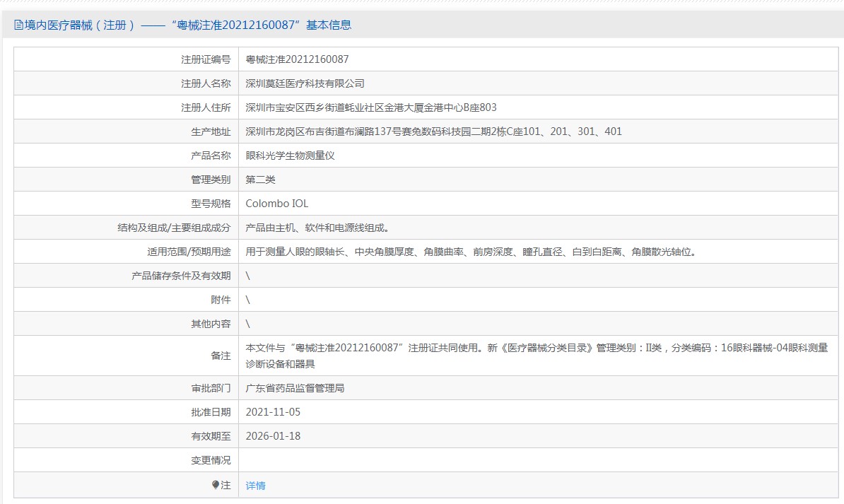
Task: Click registrant name 深圳莫廷医疗科技有限公司
Action: click(305, 83)
